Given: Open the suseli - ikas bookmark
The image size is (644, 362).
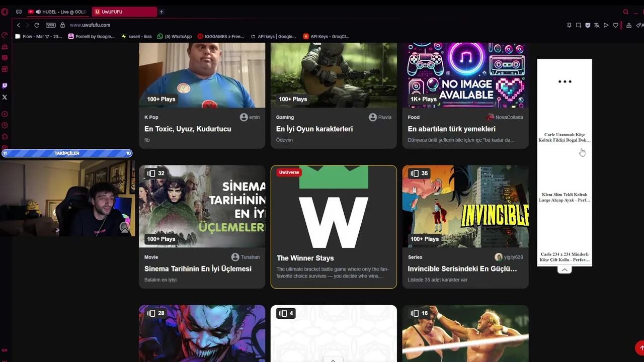Looking at the screenshot, I should point(136,36).
